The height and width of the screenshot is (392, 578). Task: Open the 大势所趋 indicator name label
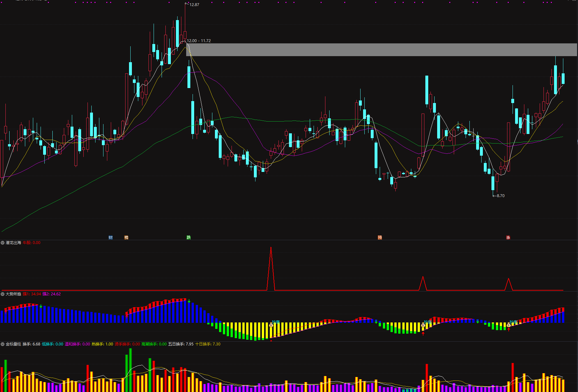[x=13, y=294]
